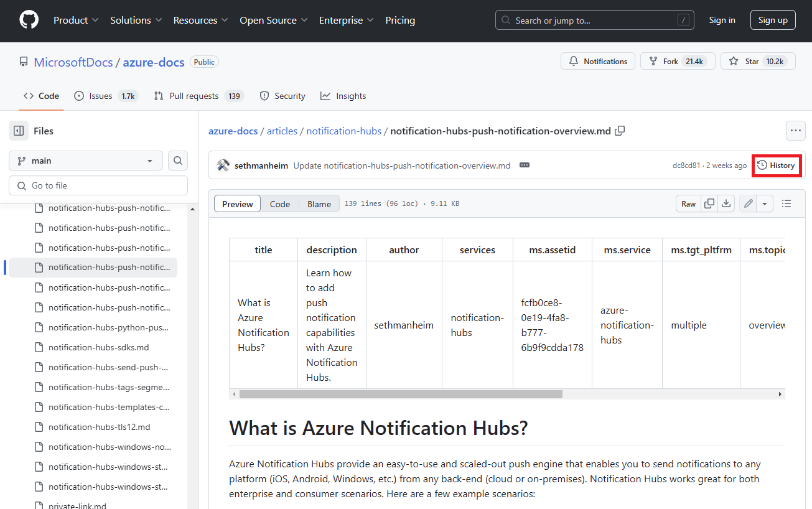
Task: View the file History
Action: (777, 165)
